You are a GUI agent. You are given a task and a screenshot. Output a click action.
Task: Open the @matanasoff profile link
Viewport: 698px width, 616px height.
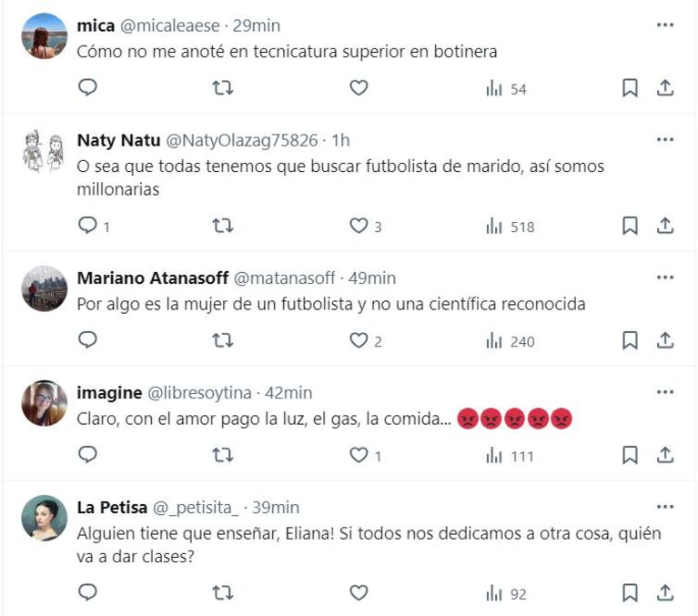coord(285,278)
